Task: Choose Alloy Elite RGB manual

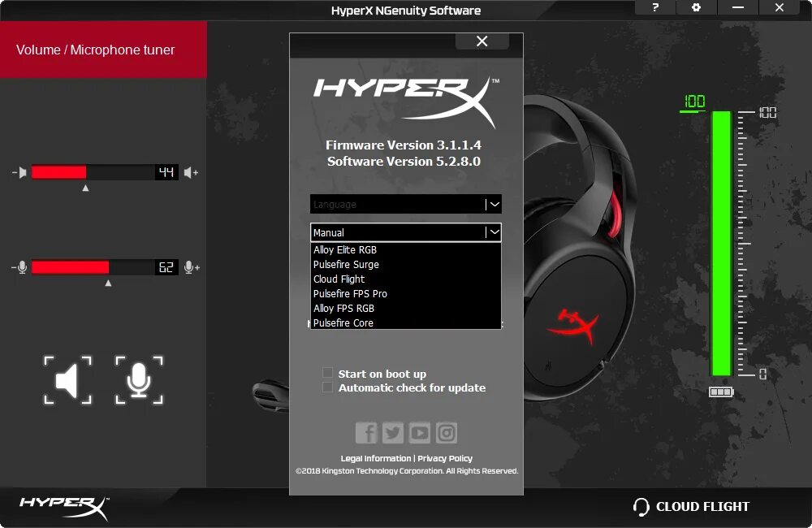Action: click(x=405, y=249)
